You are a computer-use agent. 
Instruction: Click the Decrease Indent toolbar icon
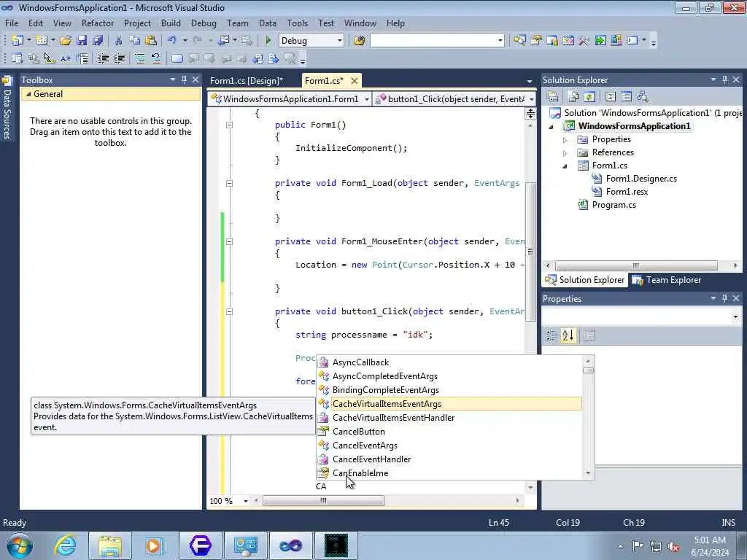[x=103, y=58]
